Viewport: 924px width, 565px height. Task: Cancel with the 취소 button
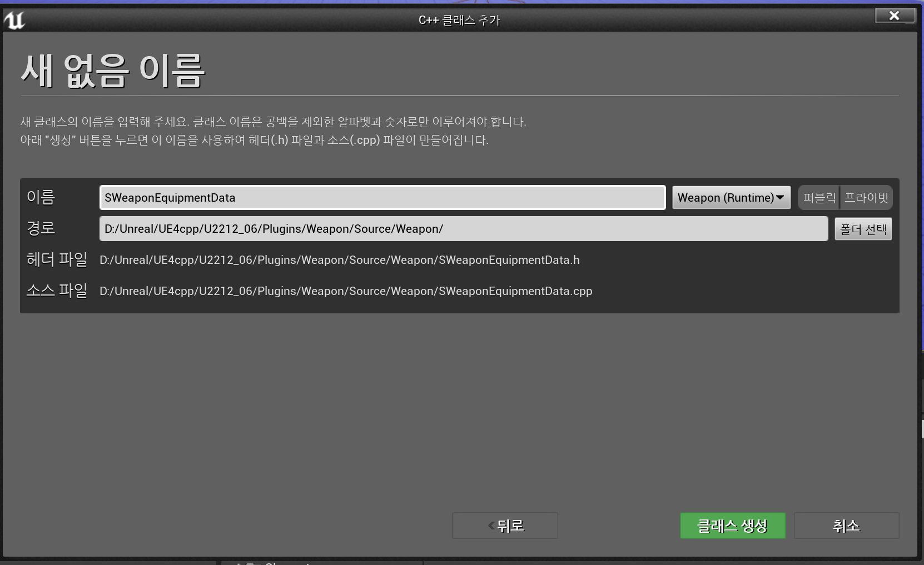click(846, 526)
